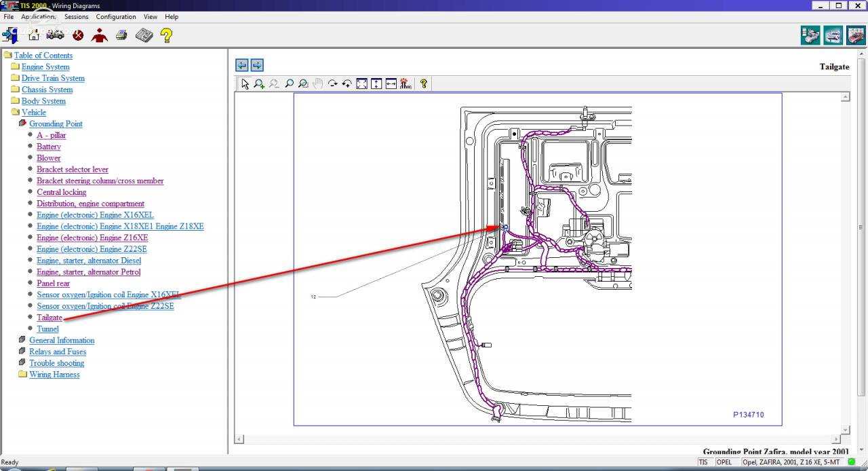Image resolution: width=868 pixels, height=471 pixels.
Task: Click the diagram horizontal scrollbar left arrow
Action: coord(239,440)
